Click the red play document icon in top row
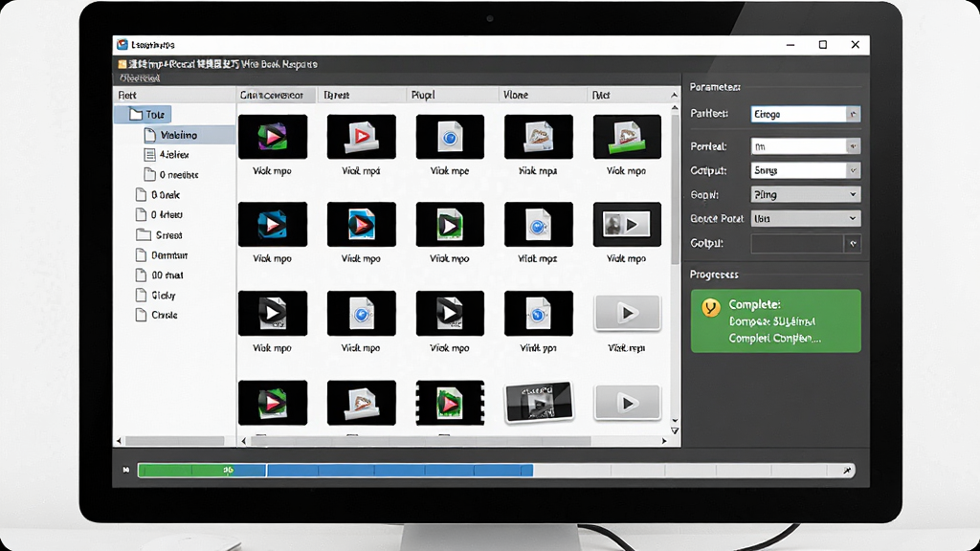The height and width of the screenshot is (551, 980). [x=361, y=136]
